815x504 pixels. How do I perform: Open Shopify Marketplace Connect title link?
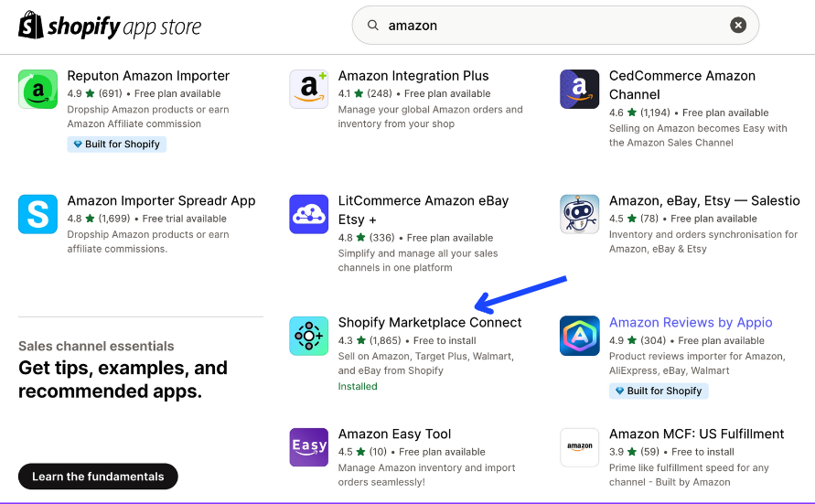[x=430, y=323]
